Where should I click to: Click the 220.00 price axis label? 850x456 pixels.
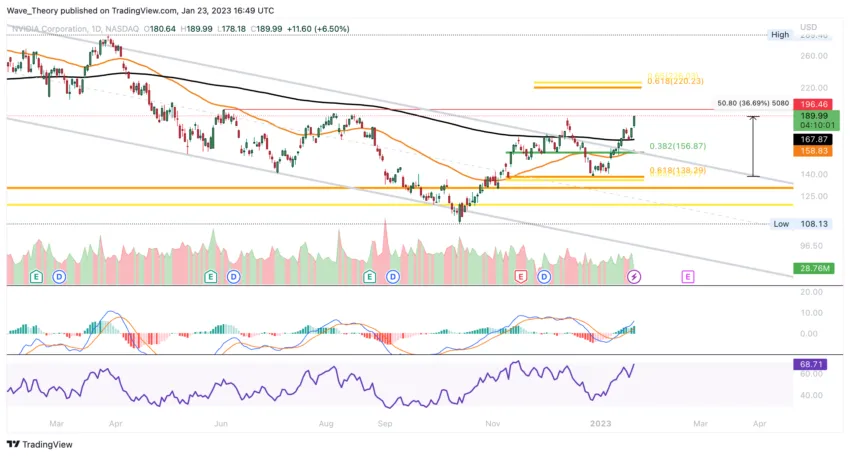[x=814, y=88]
